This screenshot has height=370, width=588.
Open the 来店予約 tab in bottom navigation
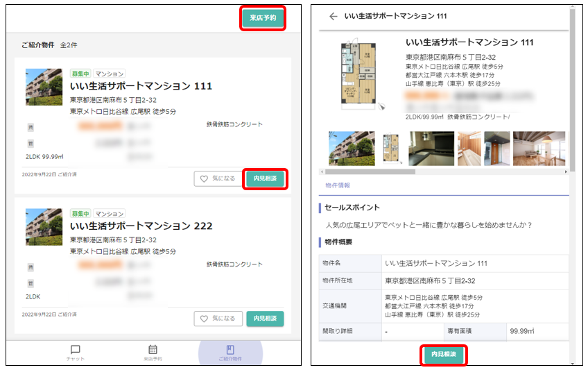(x=153, y=353)
